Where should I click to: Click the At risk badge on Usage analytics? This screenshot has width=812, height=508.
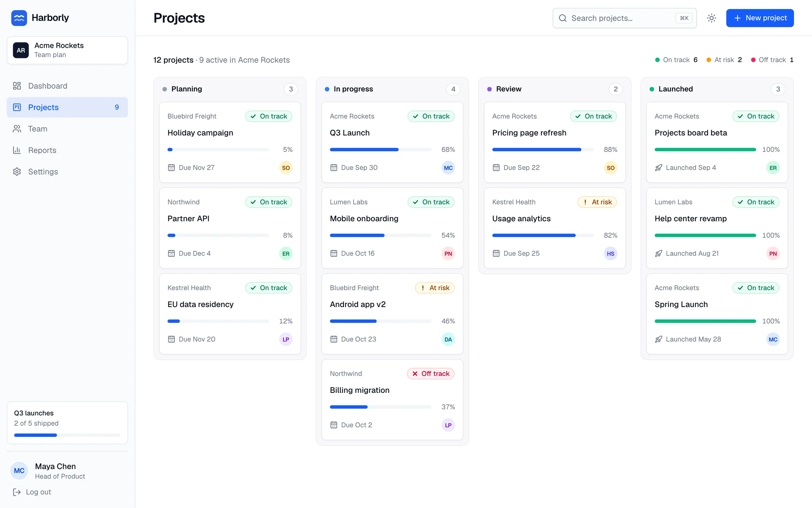pyautogui.click(x=597, y=202)
